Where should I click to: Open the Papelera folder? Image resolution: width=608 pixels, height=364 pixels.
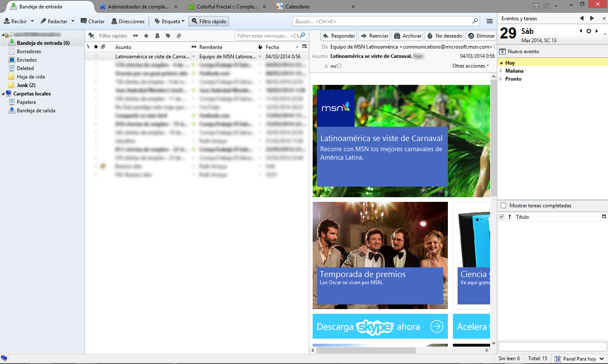(26, 102)
